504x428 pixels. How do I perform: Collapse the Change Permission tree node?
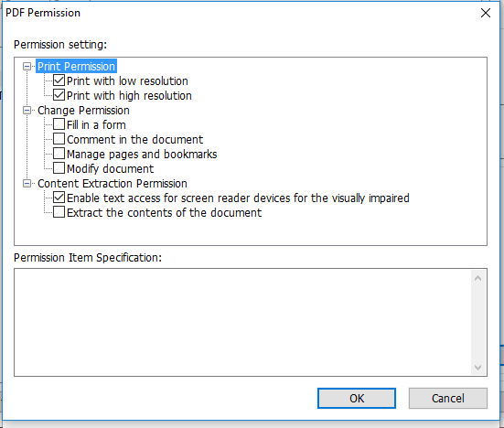pos(27,111)
